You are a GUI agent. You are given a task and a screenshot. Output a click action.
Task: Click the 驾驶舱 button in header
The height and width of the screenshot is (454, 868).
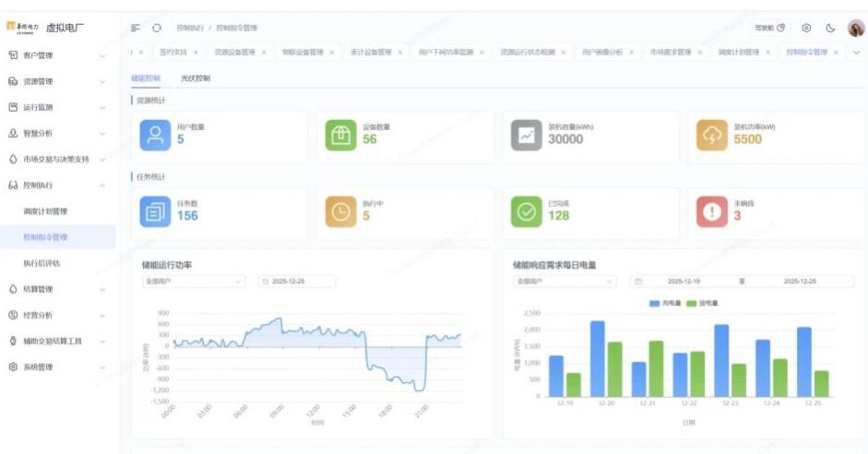[769, 28]
